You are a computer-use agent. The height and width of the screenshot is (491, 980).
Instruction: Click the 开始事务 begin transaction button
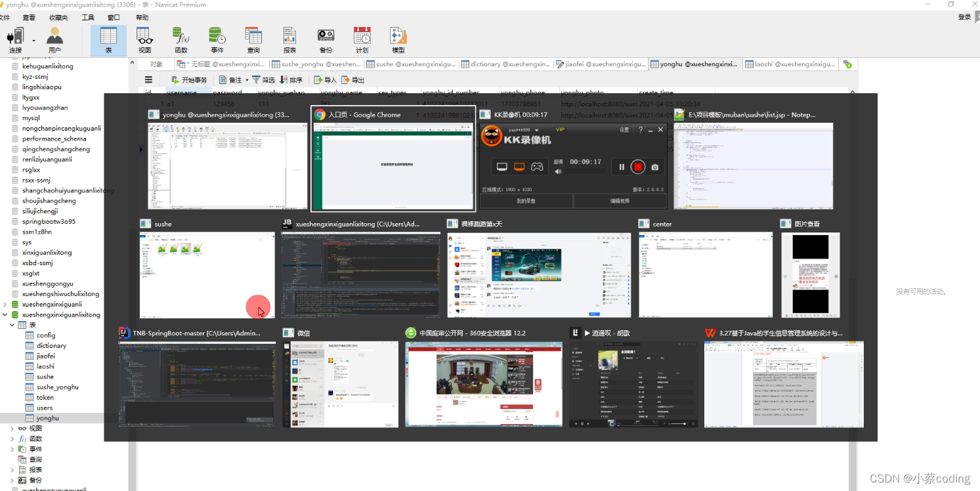(188, 80)
